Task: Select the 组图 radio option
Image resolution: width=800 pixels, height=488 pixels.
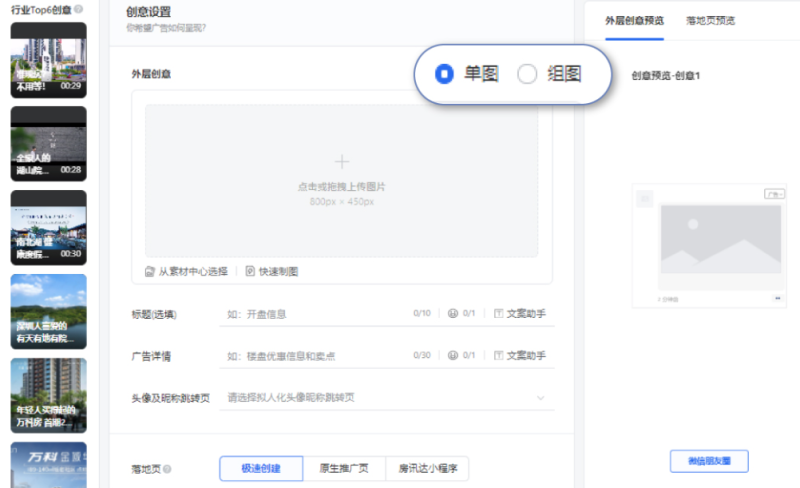Action: [x=527, y=74]
